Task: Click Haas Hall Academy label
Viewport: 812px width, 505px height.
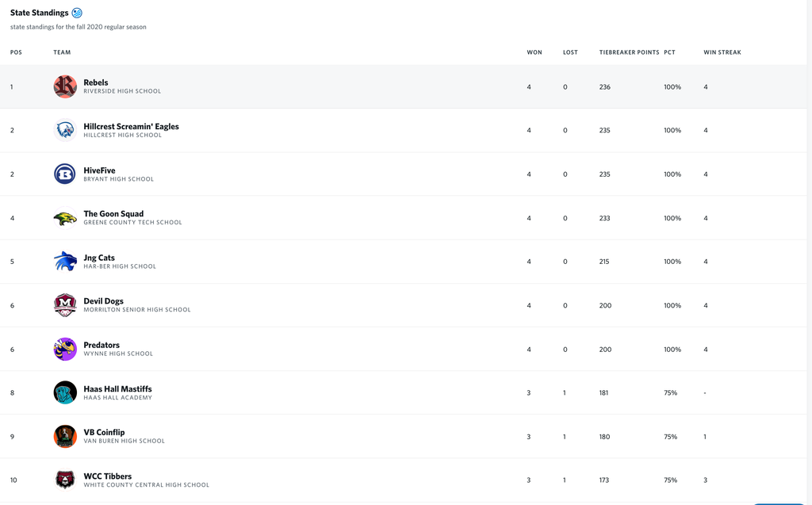Action: click(117, 398)
